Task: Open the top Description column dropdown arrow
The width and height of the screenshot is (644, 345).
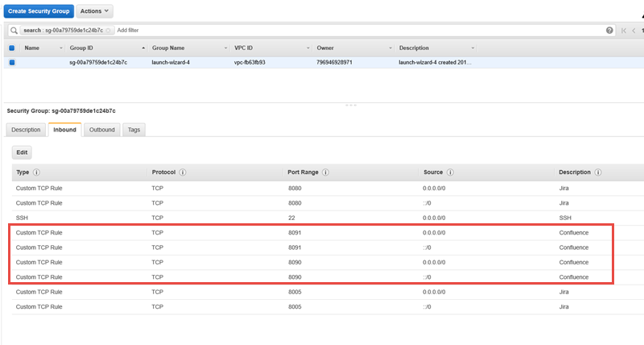Action: (x=473, y=48)
